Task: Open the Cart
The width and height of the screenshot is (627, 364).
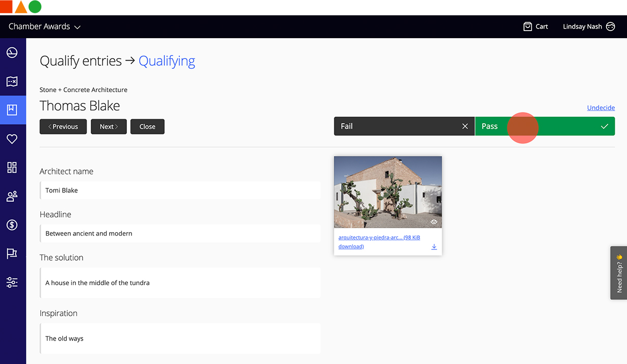Action: coord(535,26)
